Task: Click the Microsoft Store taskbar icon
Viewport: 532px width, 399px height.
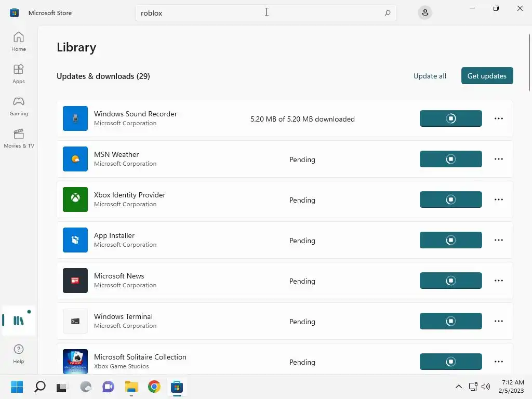Action: [177, 387]
